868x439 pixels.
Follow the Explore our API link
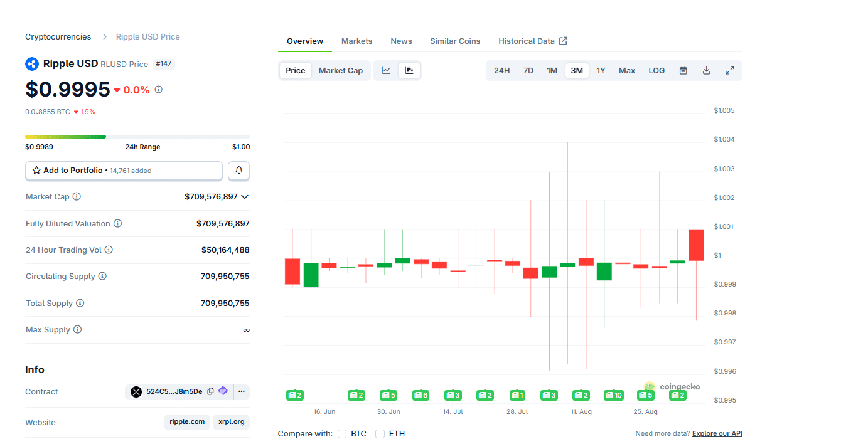click(717, 434)
